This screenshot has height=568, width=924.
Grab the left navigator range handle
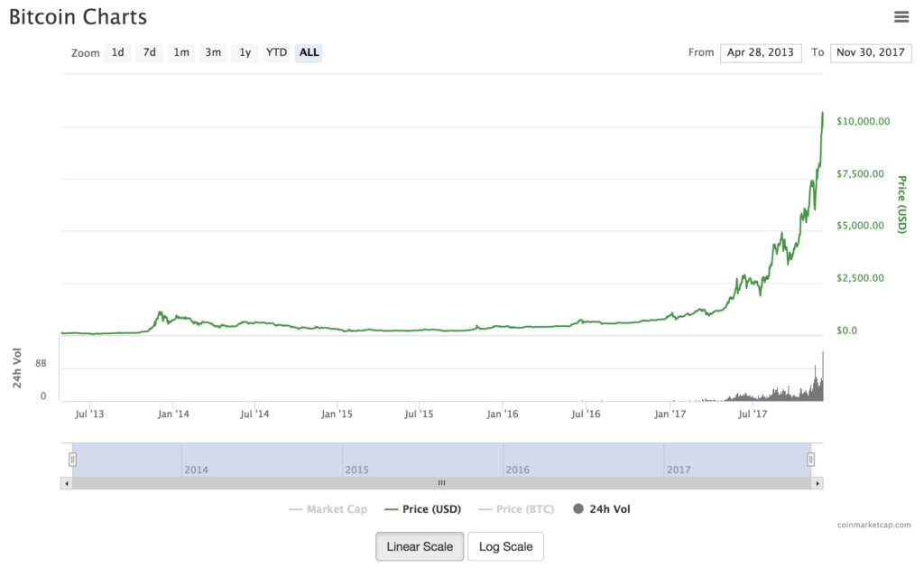pyautogui.click(x=72, y=460)
